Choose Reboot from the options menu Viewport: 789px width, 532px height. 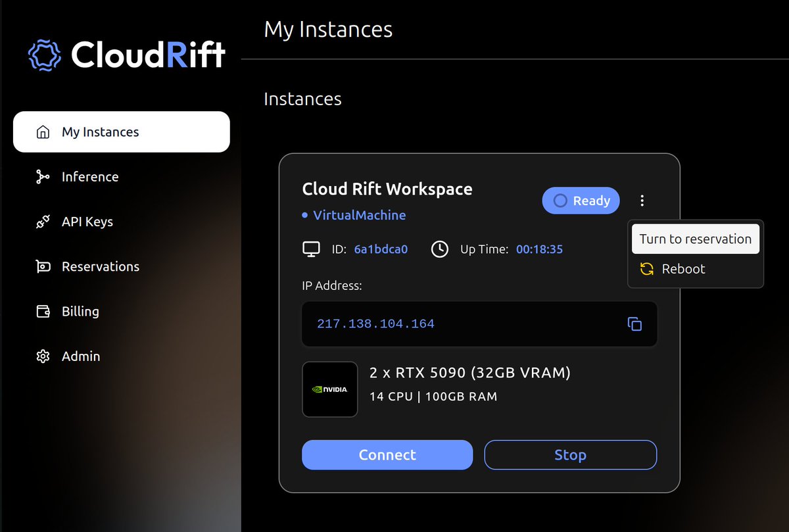pos(696,269)
